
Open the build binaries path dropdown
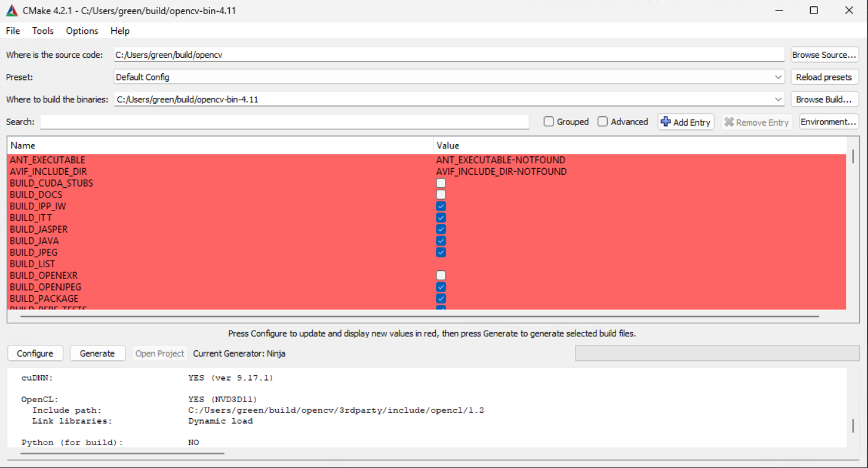777,99
